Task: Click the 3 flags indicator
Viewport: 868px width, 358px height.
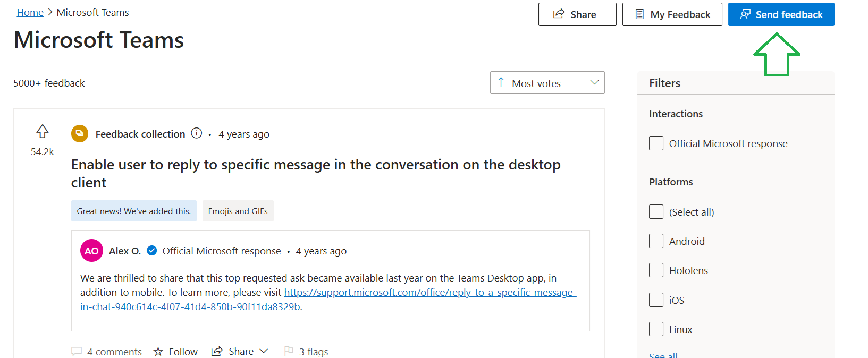Action: [306, 352]
